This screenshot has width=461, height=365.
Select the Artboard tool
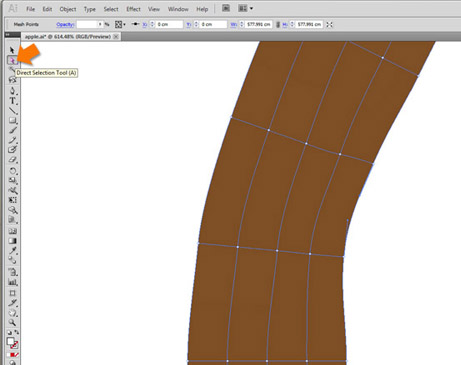(x=12, y=293)
